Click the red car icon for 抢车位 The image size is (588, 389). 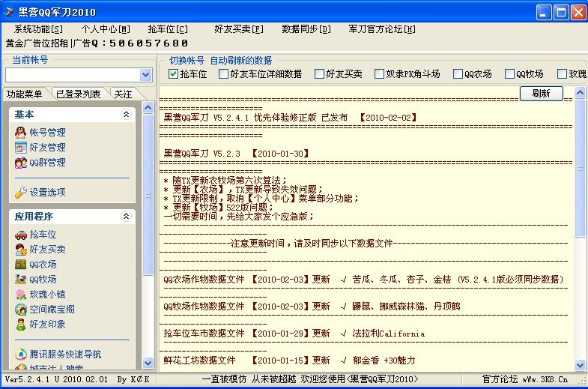(21, 235)
